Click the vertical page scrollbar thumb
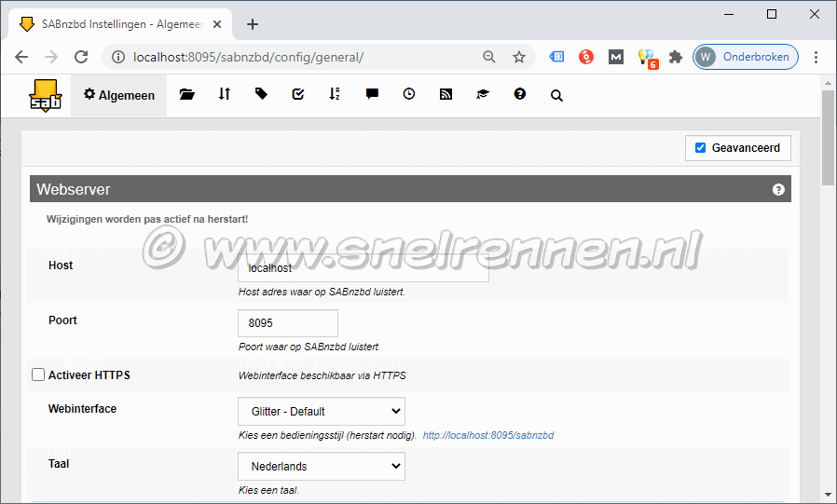Image resolution: width=837 pixels, height=504 pixels. [x=828, y=138]
